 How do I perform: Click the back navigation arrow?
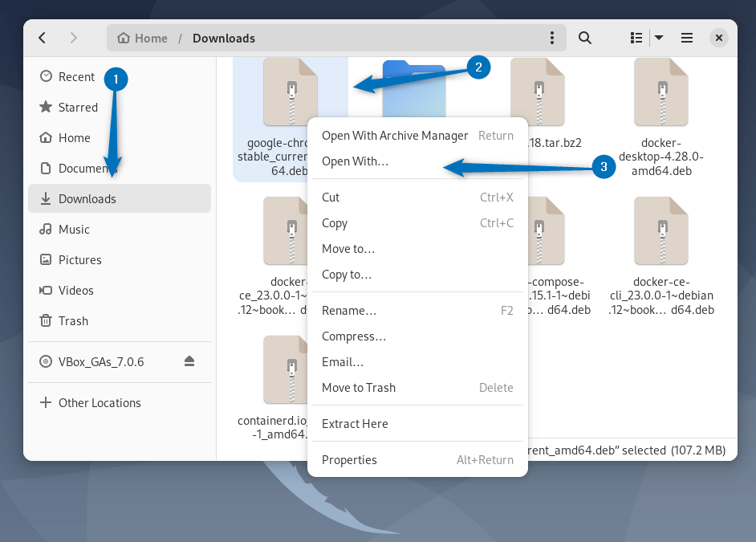(43, 38)
